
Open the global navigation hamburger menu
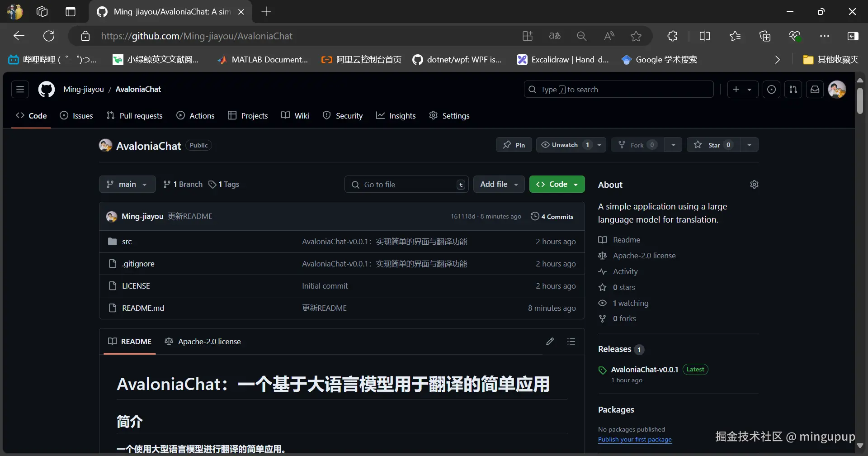click(x=20, y=90)
